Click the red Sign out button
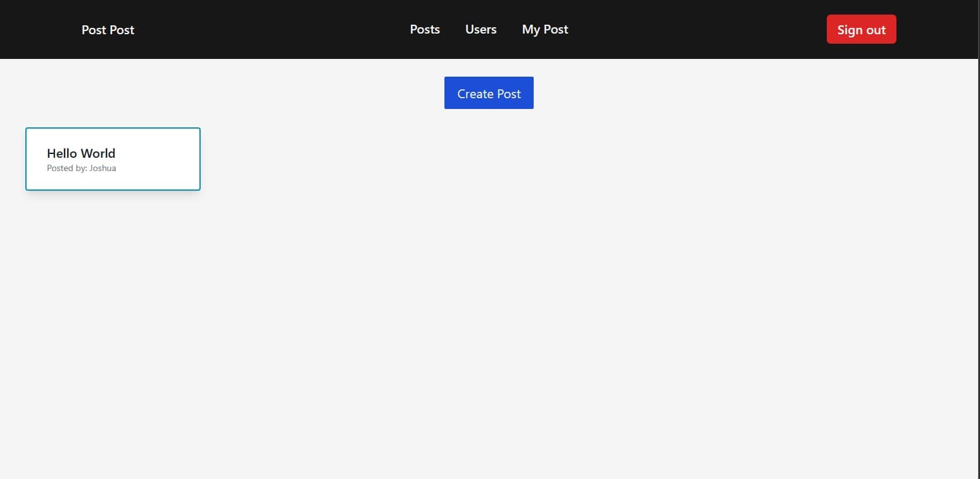Image resolution: width=980 pixels, height=479 pixels. click(861, 29)
